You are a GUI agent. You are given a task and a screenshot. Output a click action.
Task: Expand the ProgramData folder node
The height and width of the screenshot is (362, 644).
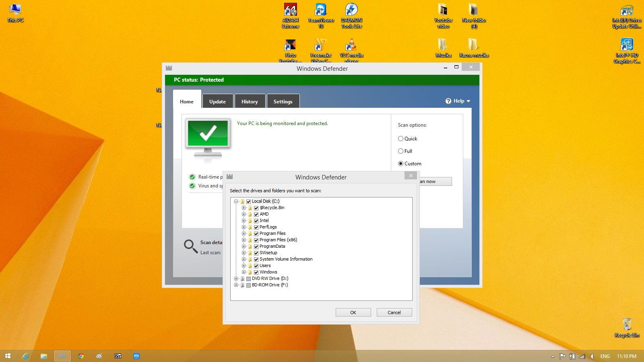pyautogui.click(x=244, y=247)
